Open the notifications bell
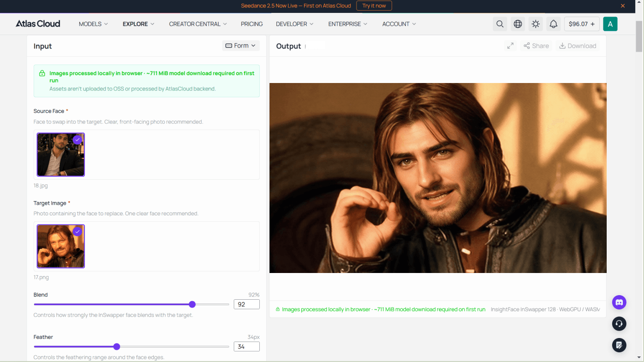The image size is (644, 362). point(554,24)
